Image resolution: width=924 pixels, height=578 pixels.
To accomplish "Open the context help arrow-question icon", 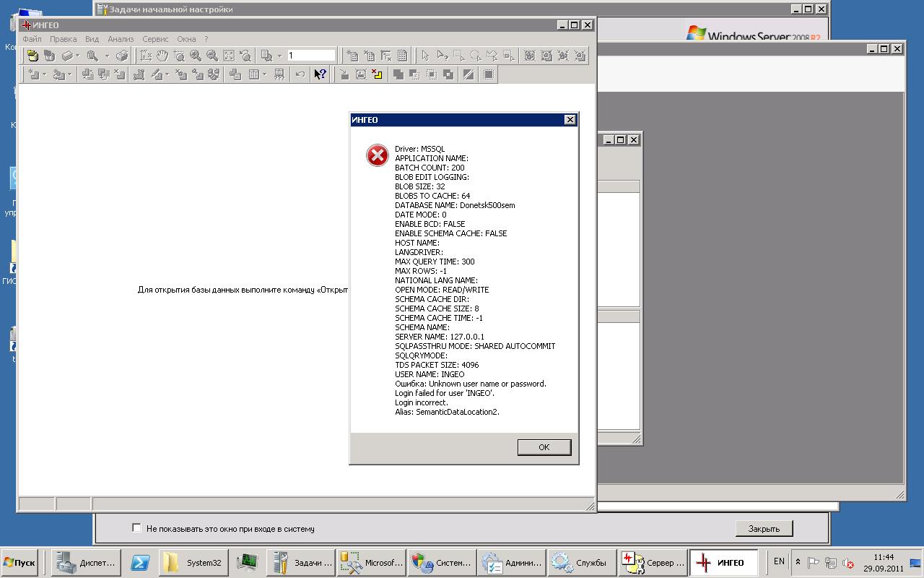I will [320, 74].
